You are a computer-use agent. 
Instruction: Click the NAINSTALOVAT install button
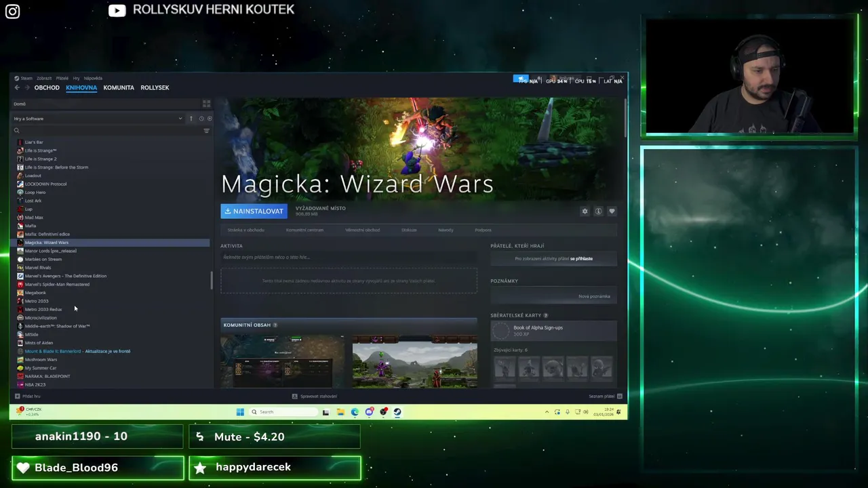click(254, 211)
